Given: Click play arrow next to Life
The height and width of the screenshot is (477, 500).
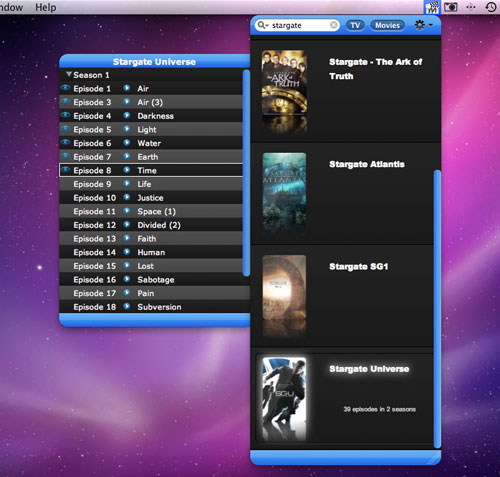Looking at the screenshot, I should [x=126, y=184].
